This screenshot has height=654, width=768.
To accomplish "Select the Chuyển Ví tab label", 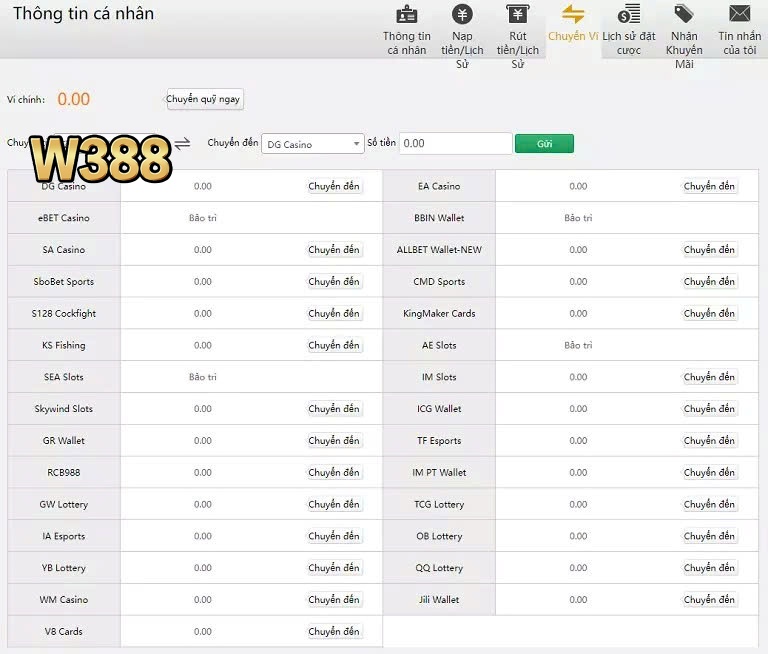I will pyautogui.click(x=573, y=36).
